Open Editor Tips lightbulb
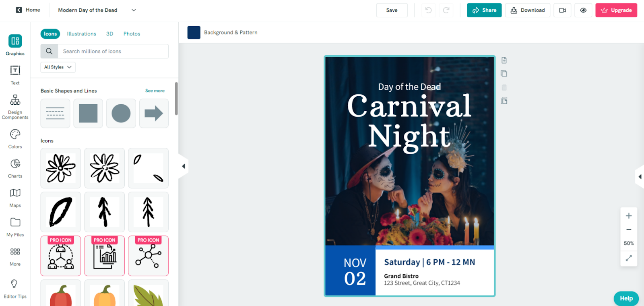Screen dimensions: 644x306 click(15, 289)
